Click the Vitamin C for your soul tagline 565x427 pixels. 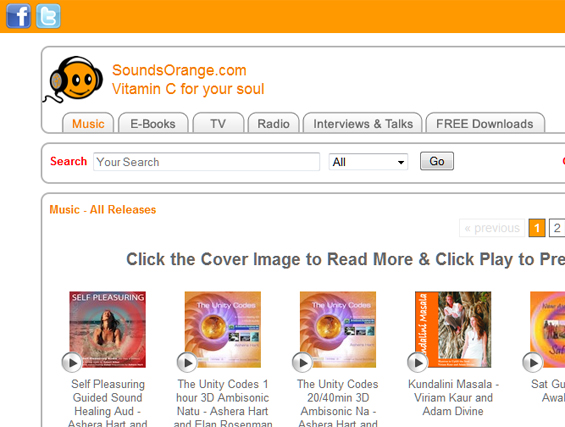pyautogui.click(x=188, y=89)
